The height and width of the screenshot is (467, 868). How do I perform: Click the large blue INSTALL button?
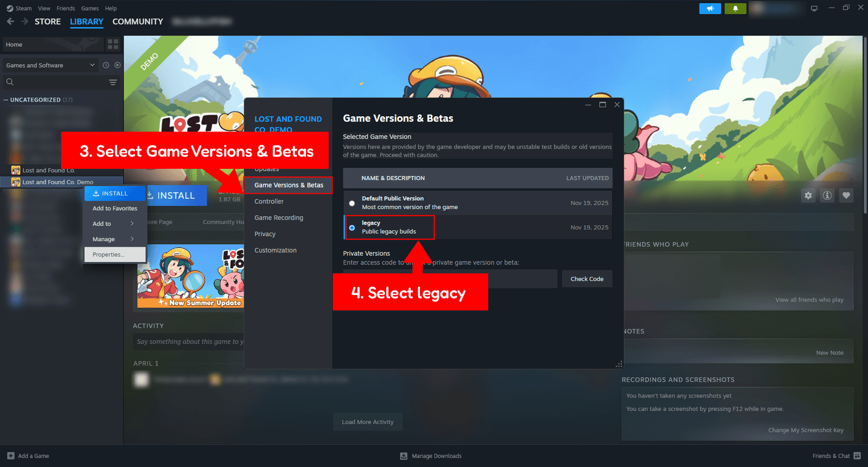coord(176,195)
